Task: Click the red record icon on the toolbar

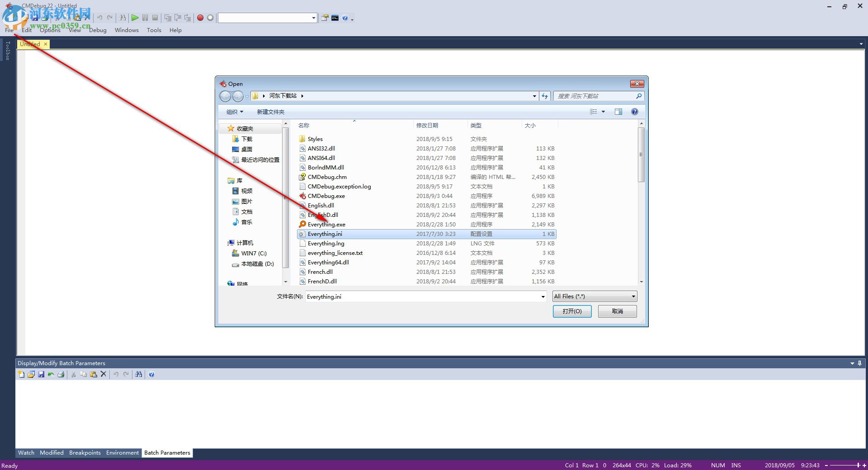Action: [x=199, y=18]
